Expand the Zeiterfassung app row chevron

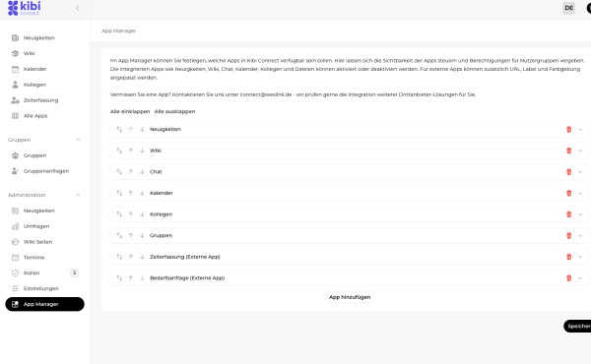pos(580,257)
